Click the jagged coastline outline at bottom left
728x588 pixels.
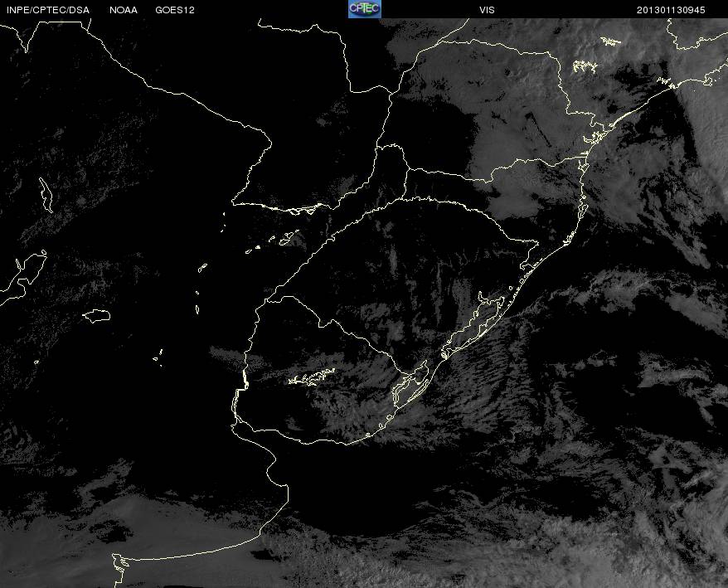[122, 564]
